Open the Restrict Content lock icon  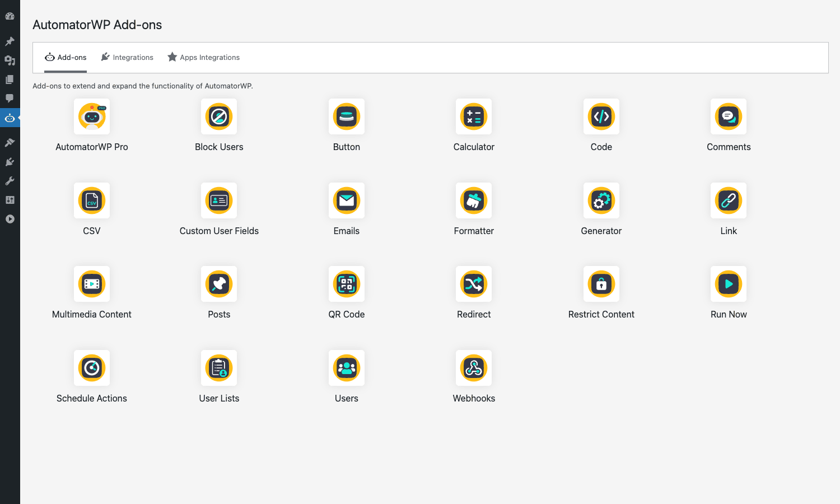point(601,284)
